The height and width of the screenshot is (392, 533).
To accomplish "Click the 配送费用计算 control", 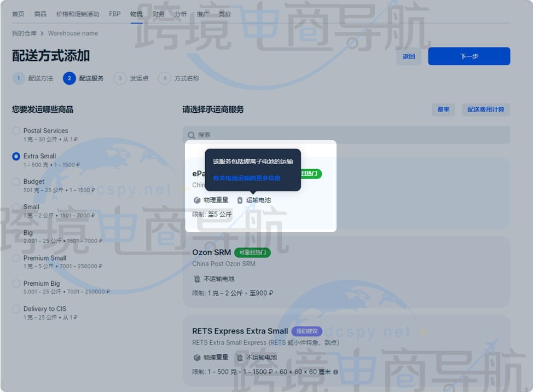I will [x=485, y=109].
